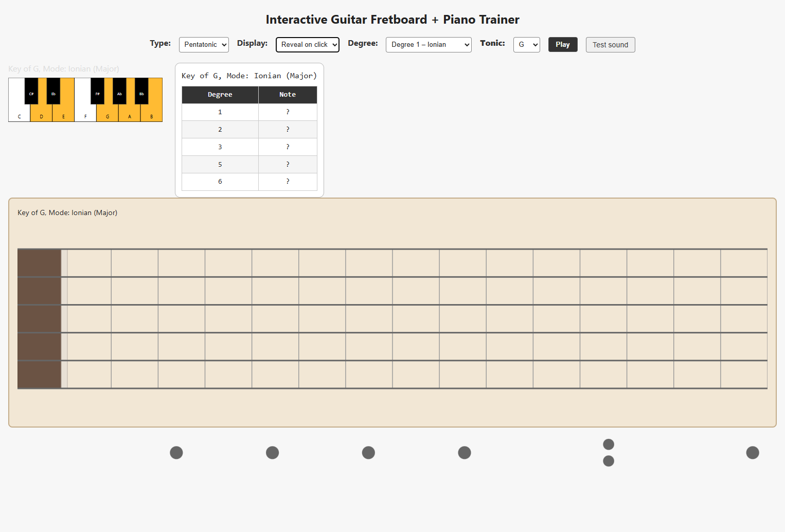Open the Type dropdown showing Pentatonic

204,45
